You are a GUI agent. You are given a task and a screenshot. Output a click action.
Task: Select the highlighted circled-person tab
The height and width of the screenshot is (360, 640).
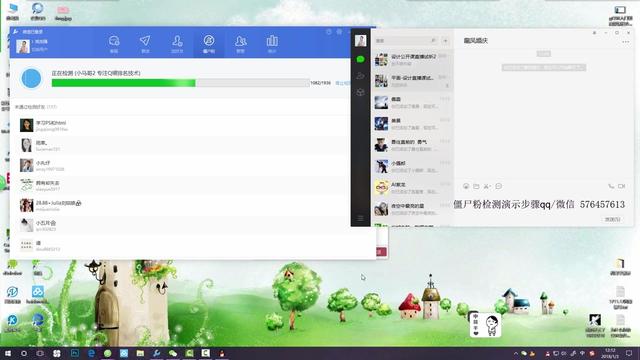click(x=209, y=43)
